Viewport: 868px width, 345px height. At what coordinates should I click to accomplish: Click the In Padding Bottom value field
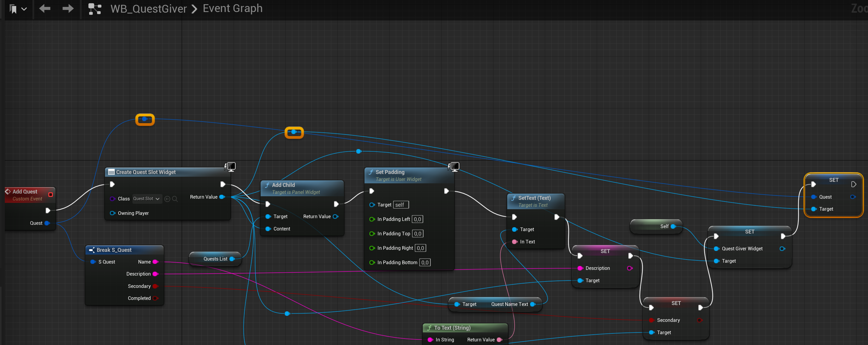point(425,262)
